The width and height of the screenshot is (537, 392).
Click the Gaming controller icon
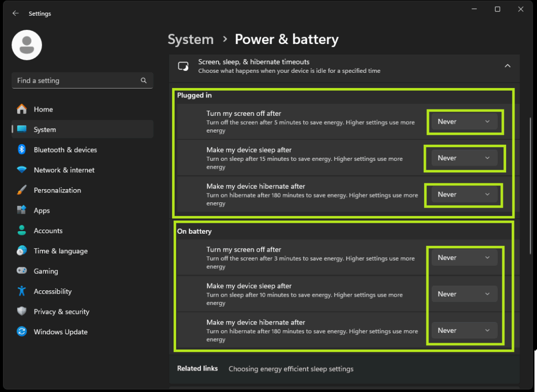click(22, 271)
